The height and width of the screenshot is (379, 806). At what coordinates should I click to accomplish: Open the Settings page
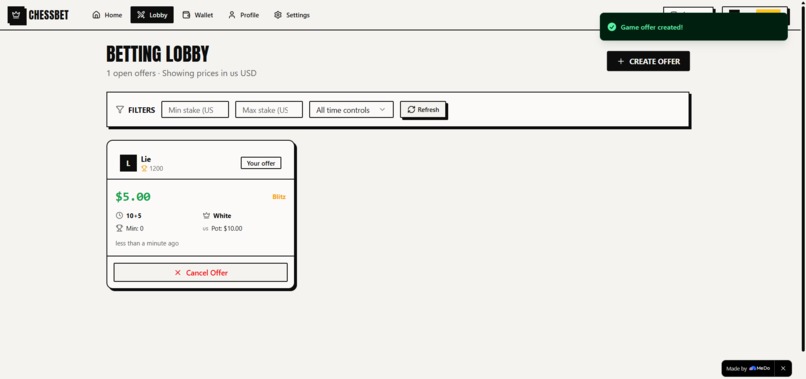292,15
